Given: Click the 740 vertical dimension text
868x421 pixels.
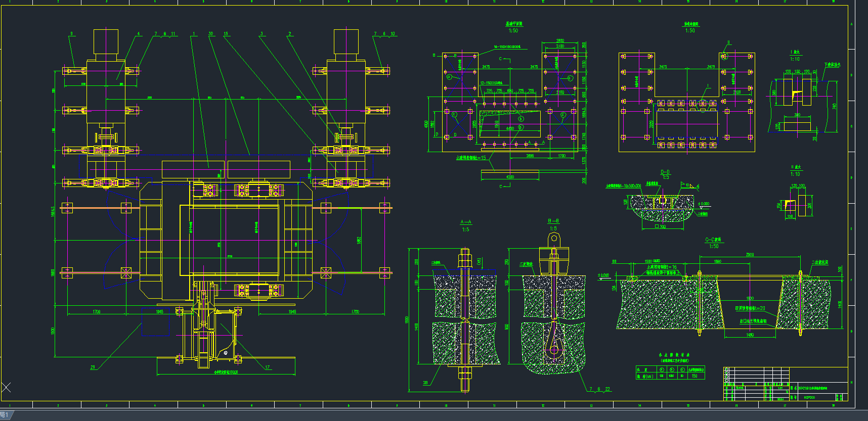Looking at the screenshot, I should click(x=834, y=106).
